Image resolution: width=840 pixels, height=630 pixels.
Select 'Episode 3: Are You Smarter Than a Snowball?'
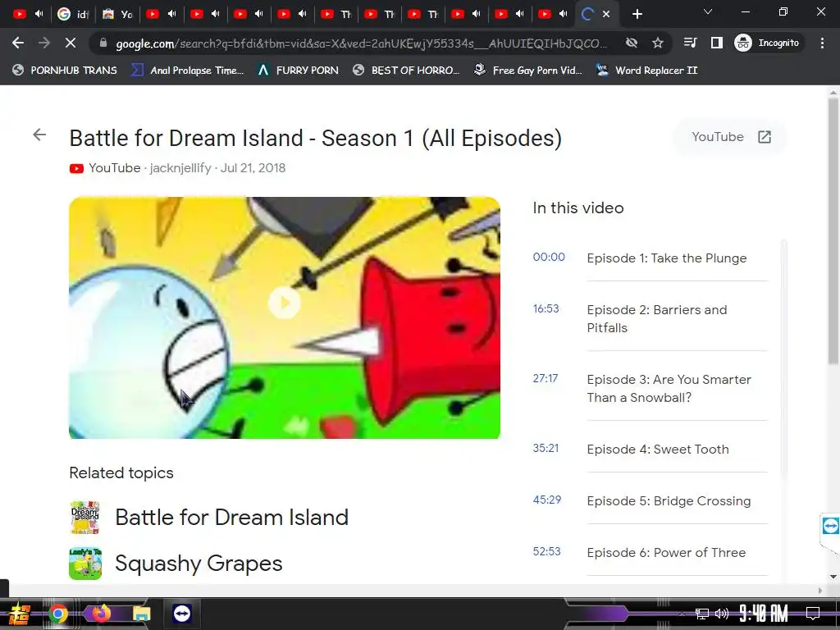tap(669, 388)
